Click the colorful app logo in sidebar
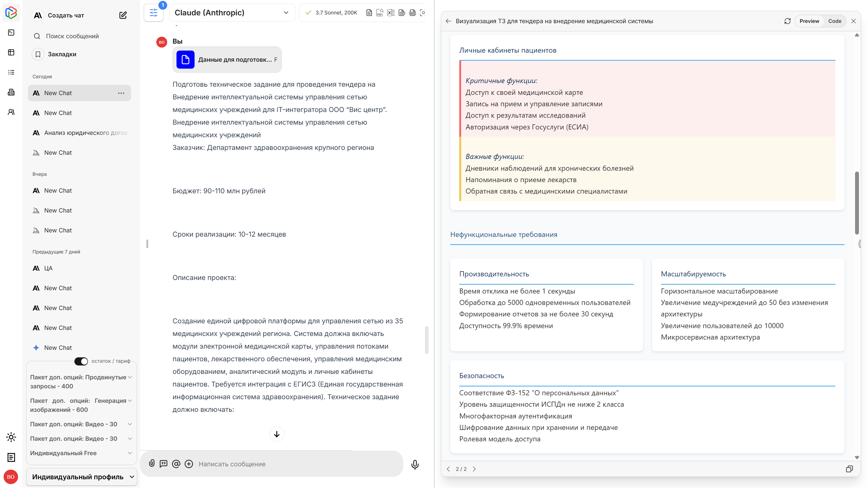The image size is (868, 488). click(x=11, y=12)
